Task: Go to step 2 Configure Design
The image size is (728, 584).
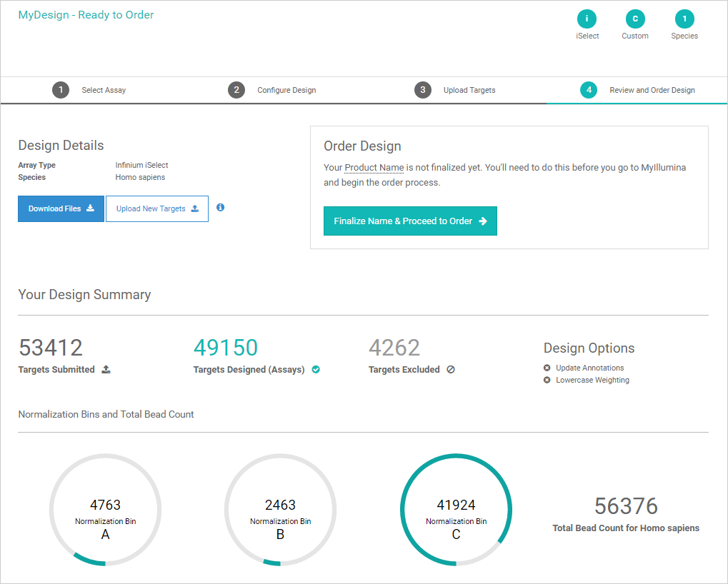Action: click(272, 90)
